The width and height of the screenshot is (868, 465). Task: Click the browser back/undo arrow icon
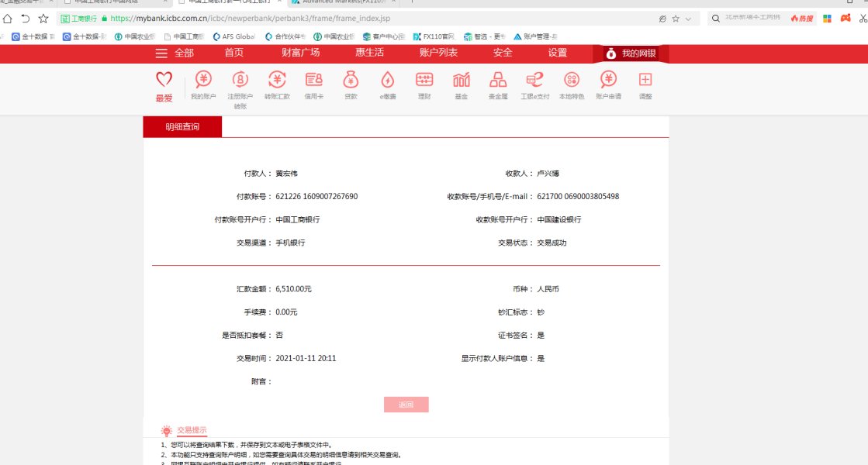(x=25, y=19)
